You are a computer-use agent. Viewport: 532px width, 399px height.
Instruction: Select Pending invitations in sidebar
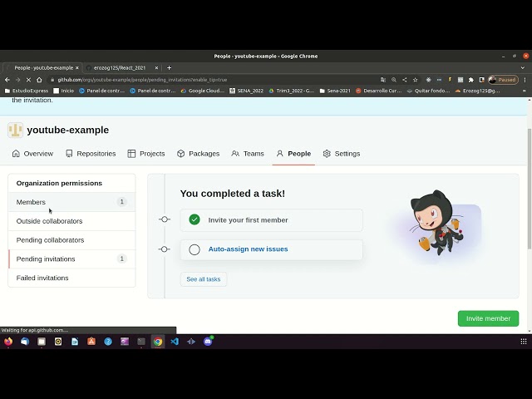pyautogui.click(x=71, y=259)
